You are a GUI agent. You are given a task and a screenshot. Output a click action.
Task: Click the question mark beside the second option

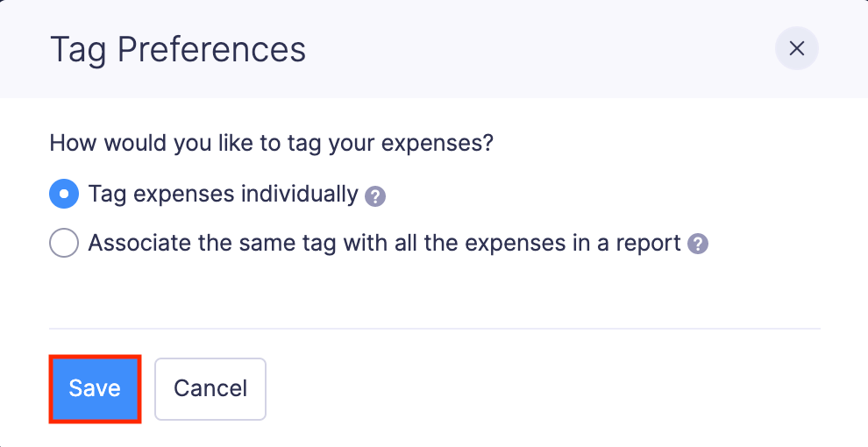tap(698, 245)
